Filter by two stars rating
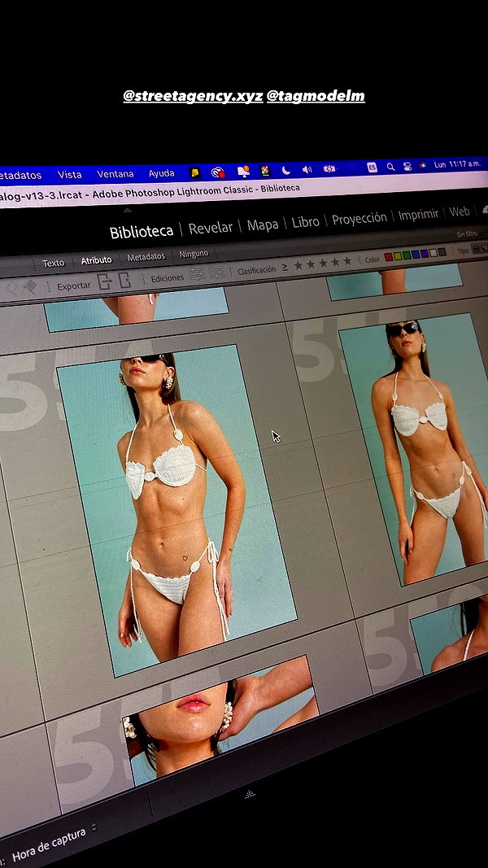Viewport: 488px width, 868px height. tap(311, 264)
